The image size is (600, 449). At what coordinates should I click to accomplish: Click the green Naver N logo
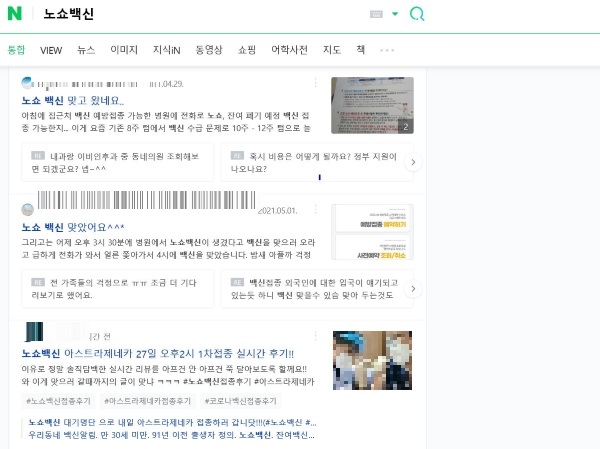(x=15, y=13)
